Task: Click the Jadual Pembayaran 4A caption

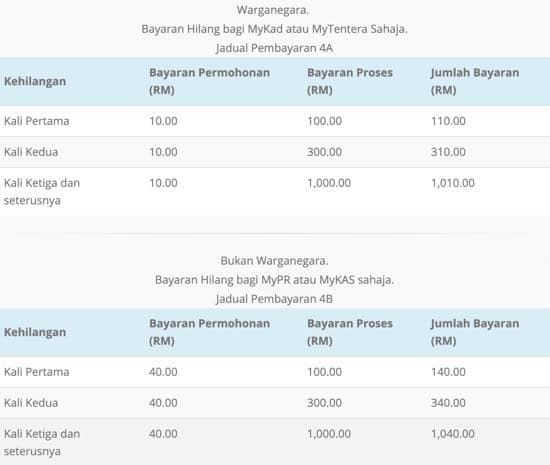Action: [x=274, y=48]
